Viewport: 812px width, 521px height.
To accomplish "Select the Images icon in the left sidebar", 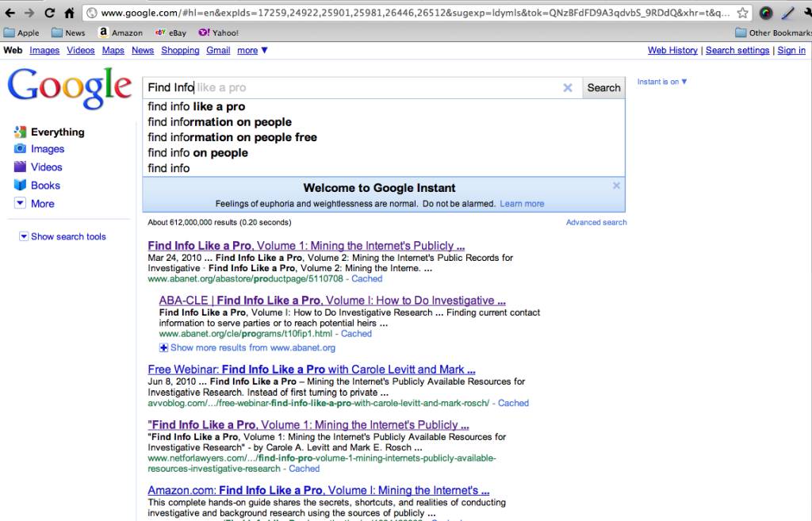I will pyautogui.click(x=19, y=149).
